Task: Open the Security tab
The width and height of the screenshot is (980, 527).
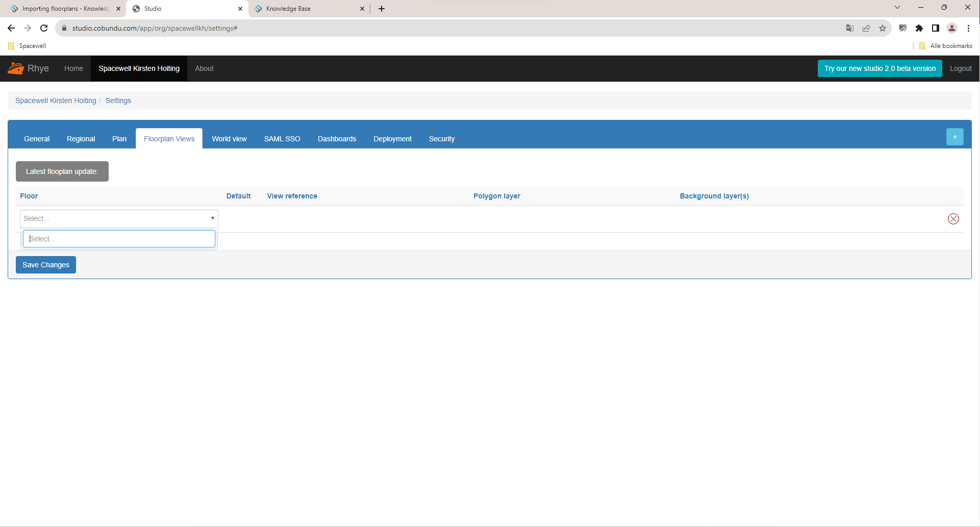Action: pyautogui.click(x=442, y=139)
